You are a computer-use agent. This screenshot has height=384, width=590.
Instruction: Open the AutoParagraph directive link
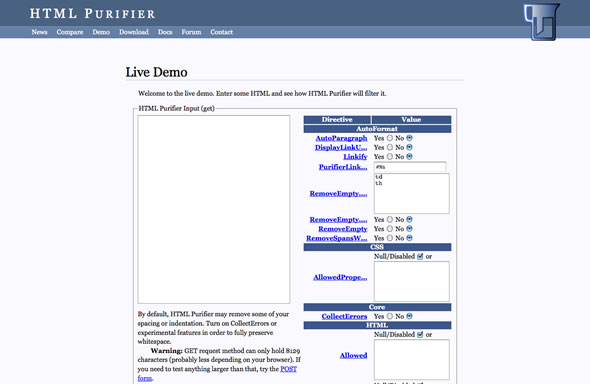pyautogui.click(x=341, y=138)
